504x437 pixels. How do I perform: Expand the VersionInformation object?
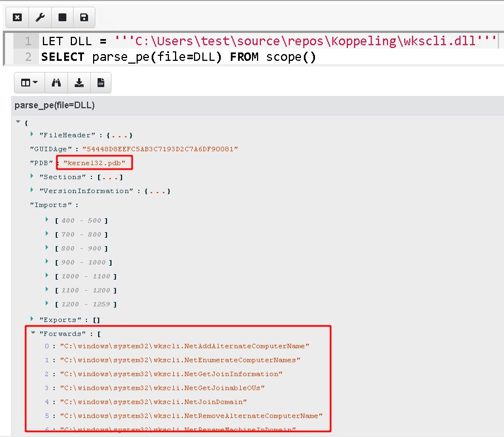(x=32, y=190)
